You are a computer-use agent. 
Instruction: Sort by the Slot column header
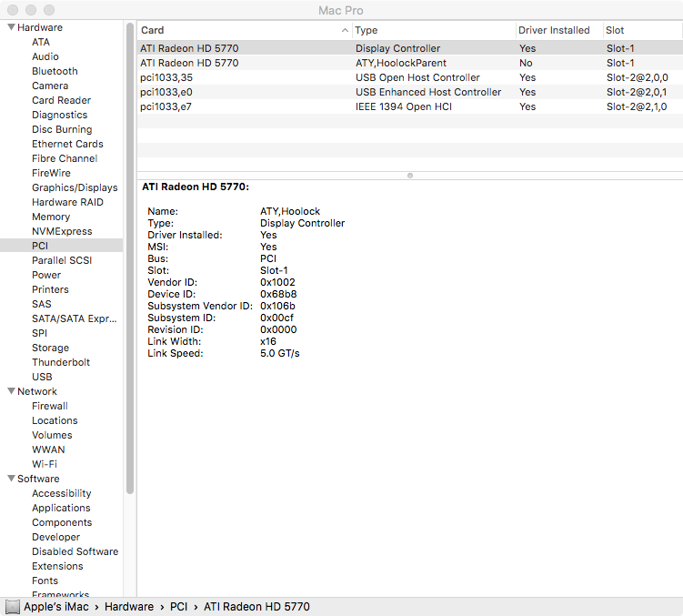[642, 30]
